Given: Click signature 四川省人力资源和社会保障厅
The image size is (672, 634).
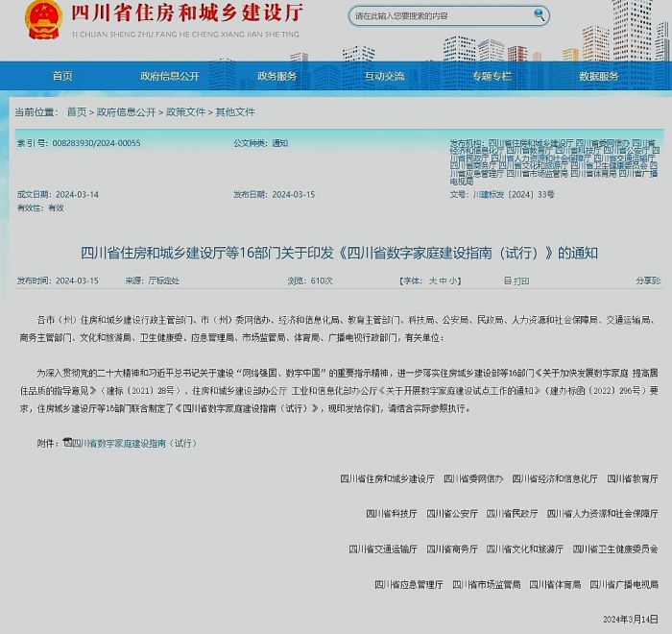Looking at the screenshot, I should 603,514.
